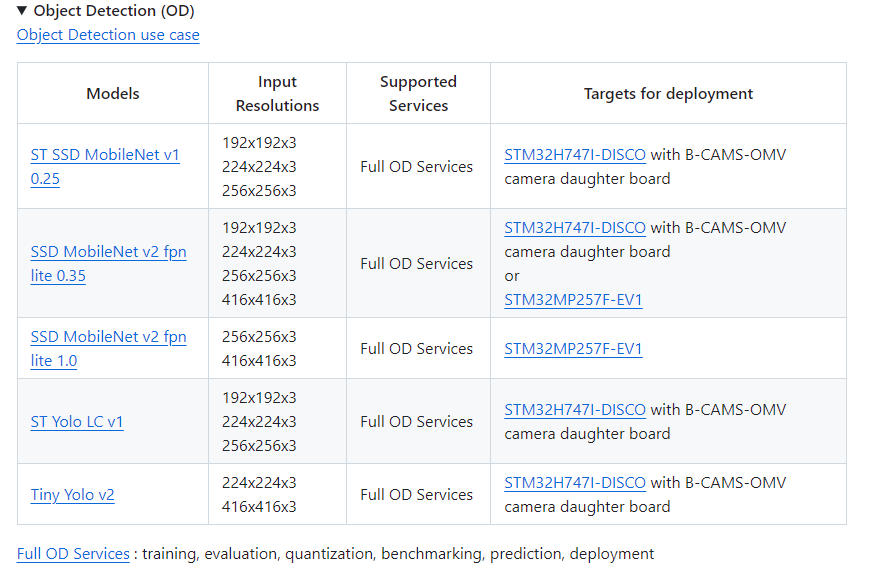Click STM32H747I-DISCO link in ST Yolo LC v1 row
The height and width of the screenshot is (581, 875).
coord(575,410)
